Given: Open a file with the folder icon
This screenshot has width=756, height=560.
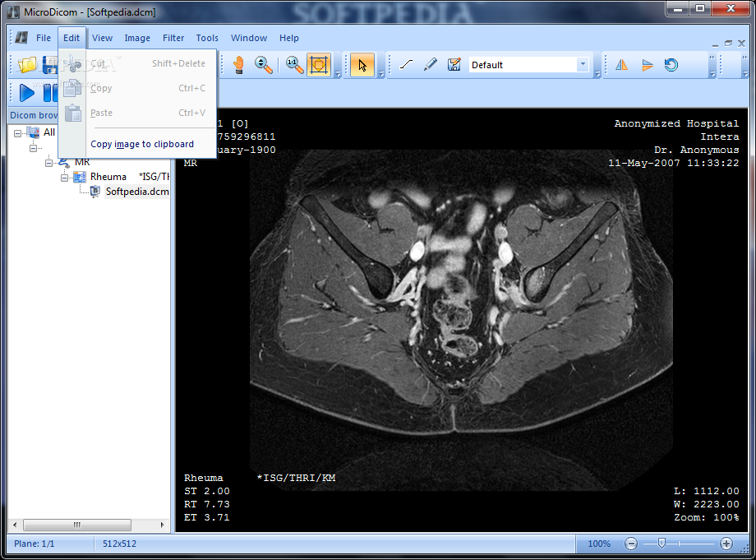Looking at the screenshot, I should 27,65.
